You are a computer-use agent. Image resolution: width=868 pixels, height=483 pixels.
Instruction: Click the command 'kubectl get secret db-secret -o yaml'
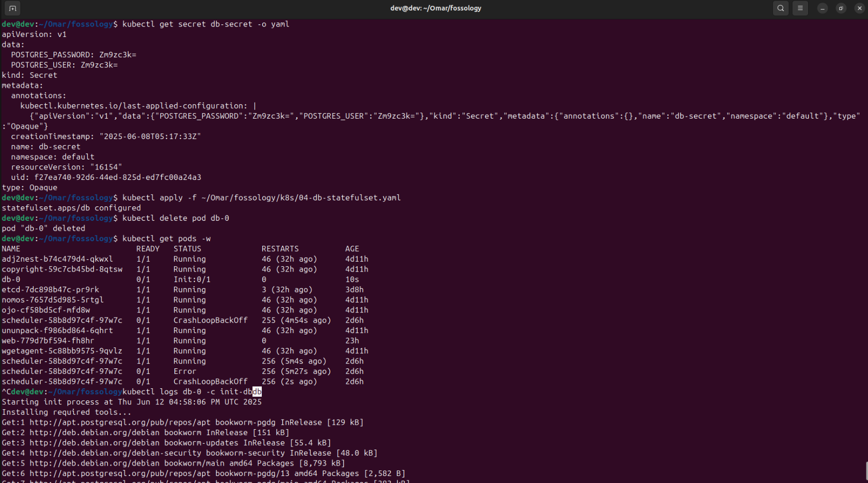click(x=206, y=24)
